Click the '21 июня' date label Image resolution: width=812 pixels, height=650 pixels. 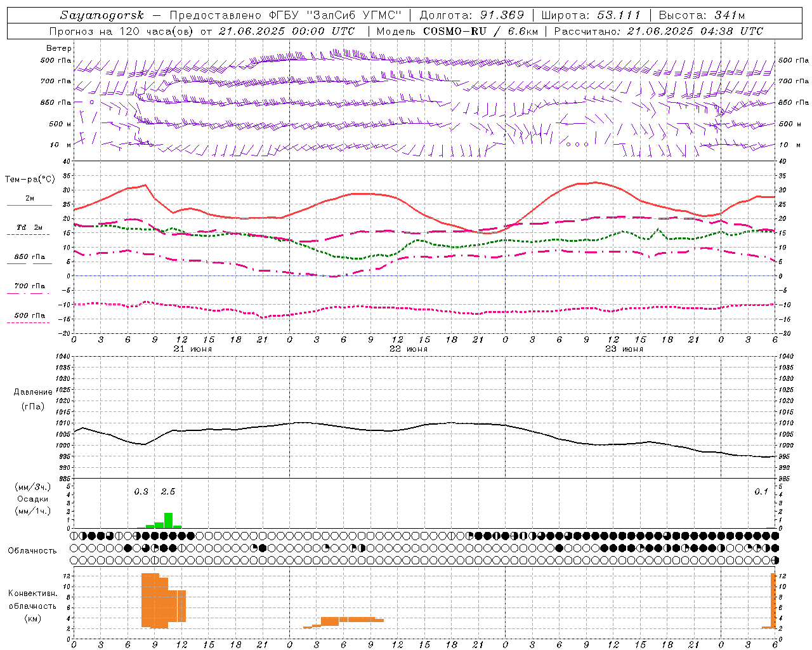pos(193,349)
